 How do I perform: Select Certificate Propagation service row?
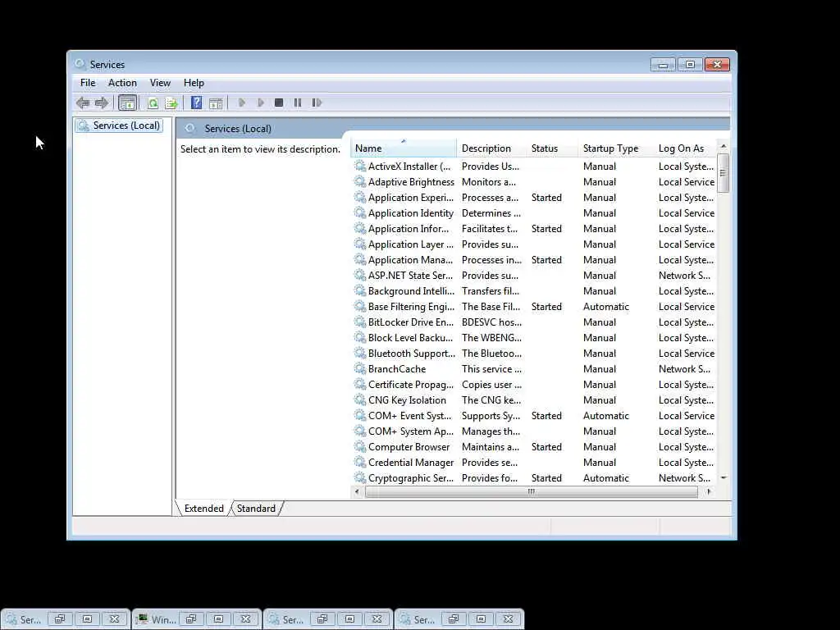tap(534, 384)
